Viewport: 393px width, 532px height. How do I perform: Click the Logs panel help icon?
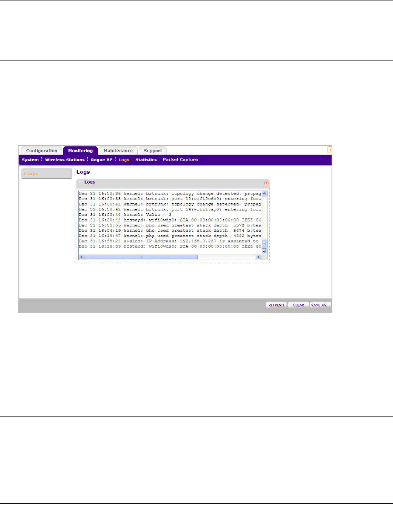point(266,183)
